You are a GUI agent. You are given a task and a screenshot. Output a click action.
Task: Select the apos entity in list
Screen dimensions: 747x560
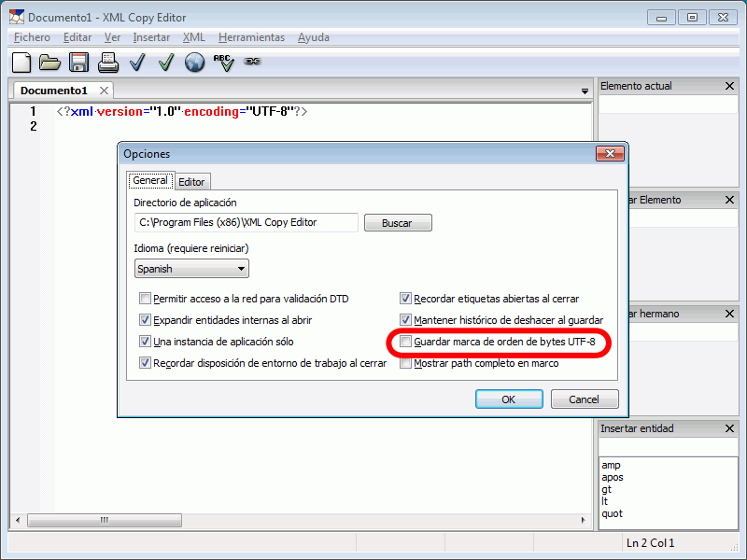(x=613, y=477)
